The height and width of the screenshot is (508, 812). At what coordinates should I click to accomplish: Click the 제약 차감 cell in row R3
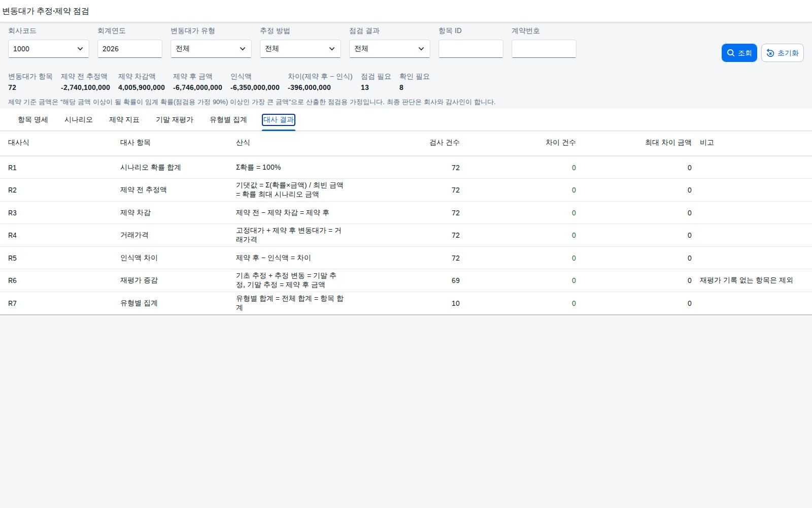point(136,213)
